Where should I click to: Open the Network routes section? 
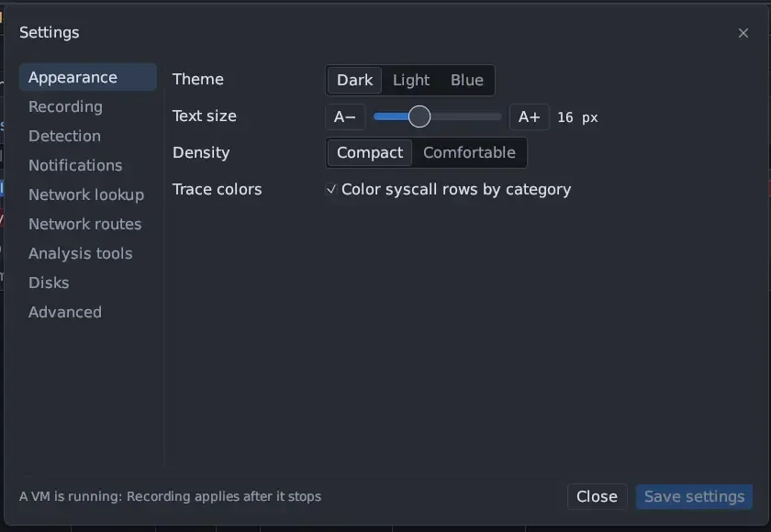[88, 224]
